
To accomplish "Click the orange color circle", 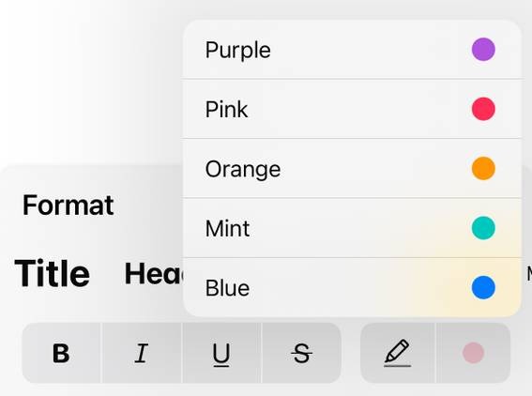I will (x=483, y=168).
